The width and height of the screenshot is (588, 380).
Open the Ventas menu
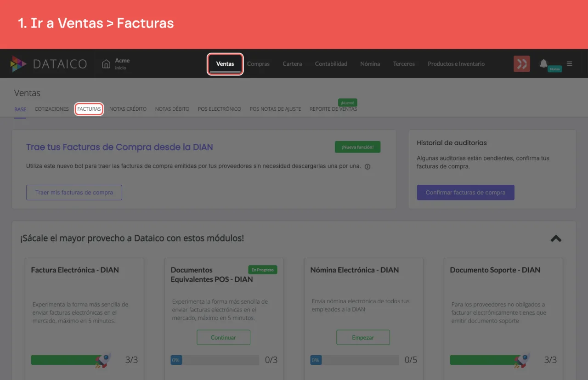pos(225,64)
